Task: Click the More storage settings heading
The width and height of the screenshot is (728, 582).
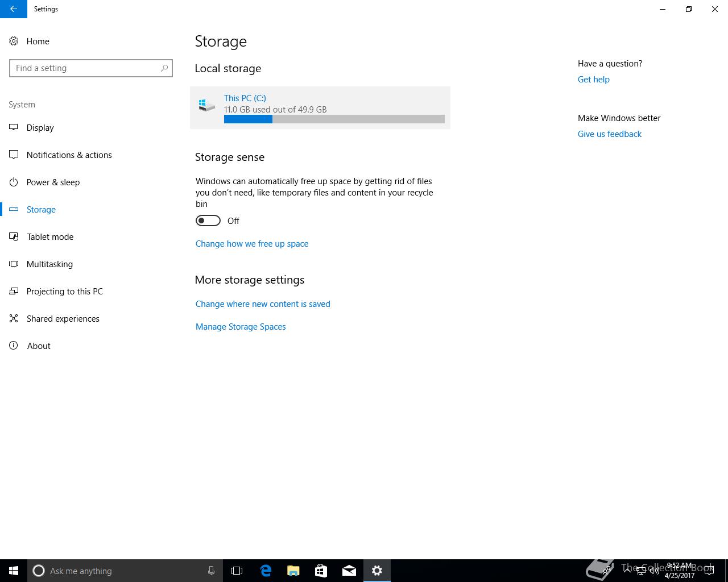Action: [x=250, y=280]
